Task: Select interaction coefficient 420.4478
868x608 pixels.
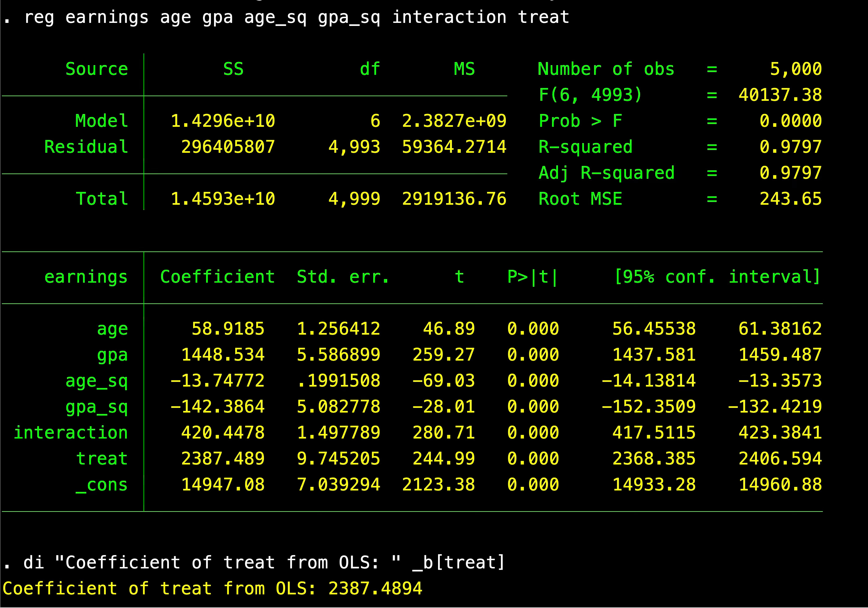Action: pos(223,433)
